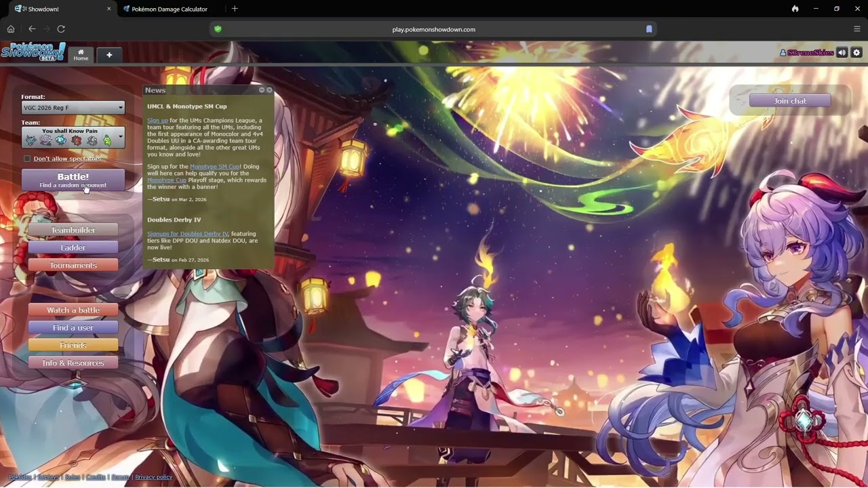Open a new room with plus tab
868x488 pixels.
[109, 55]
